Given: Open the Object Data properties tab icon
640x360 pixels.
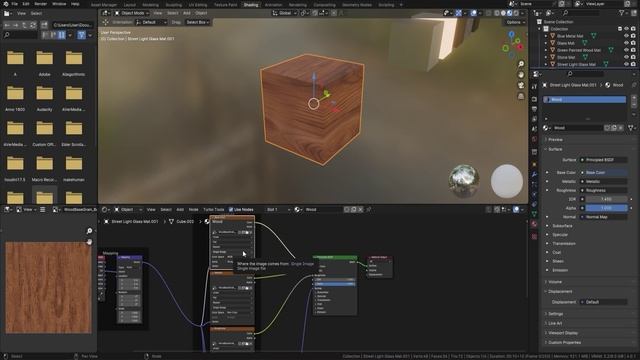Looking at the screenshot, I should point(534,214).
